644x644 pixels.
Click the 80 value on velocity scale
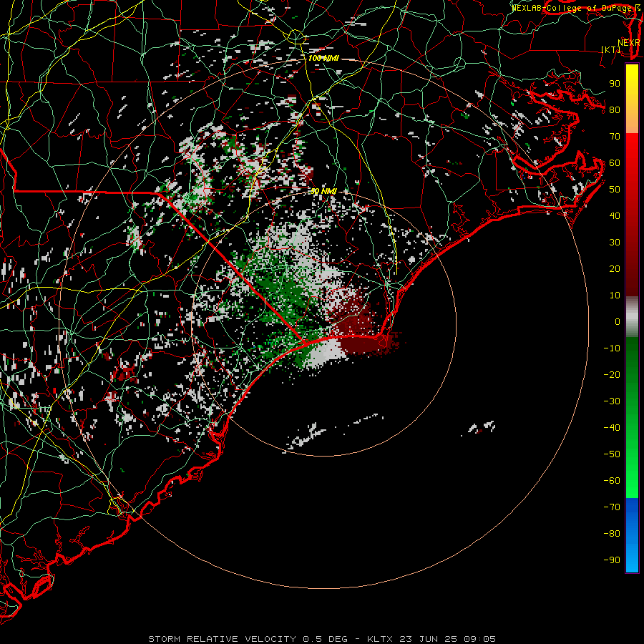pos(615,110)
